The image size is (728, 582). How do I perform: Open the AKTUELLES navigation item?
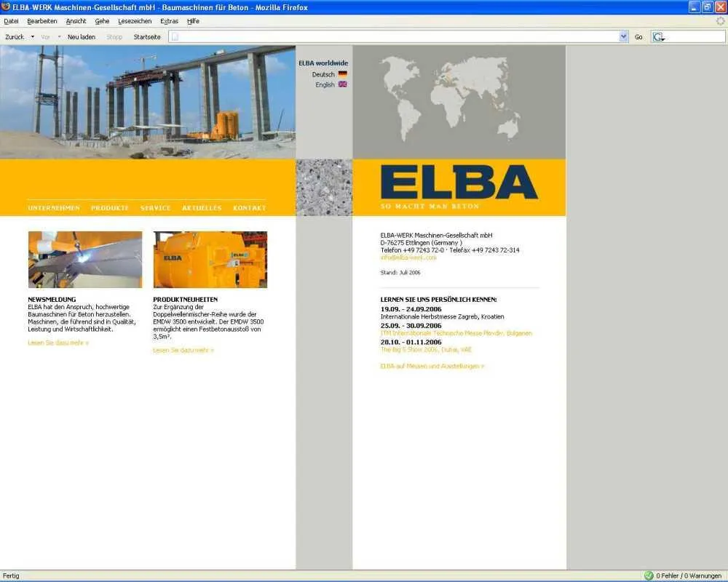coord(202,208)
